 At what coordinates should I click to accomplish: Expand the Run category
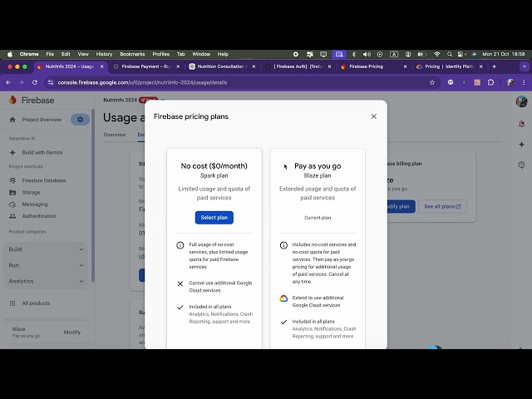point(46,265)
